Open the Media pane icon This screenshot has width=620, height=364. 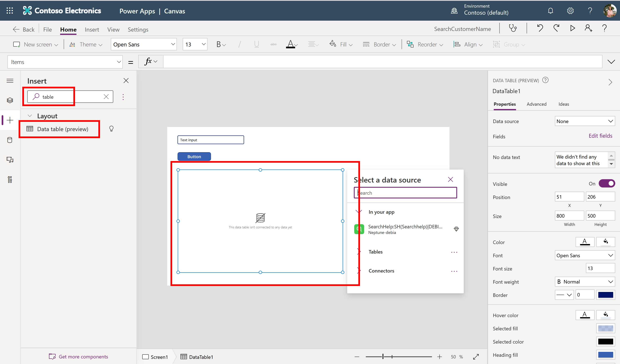click(10, 160)
